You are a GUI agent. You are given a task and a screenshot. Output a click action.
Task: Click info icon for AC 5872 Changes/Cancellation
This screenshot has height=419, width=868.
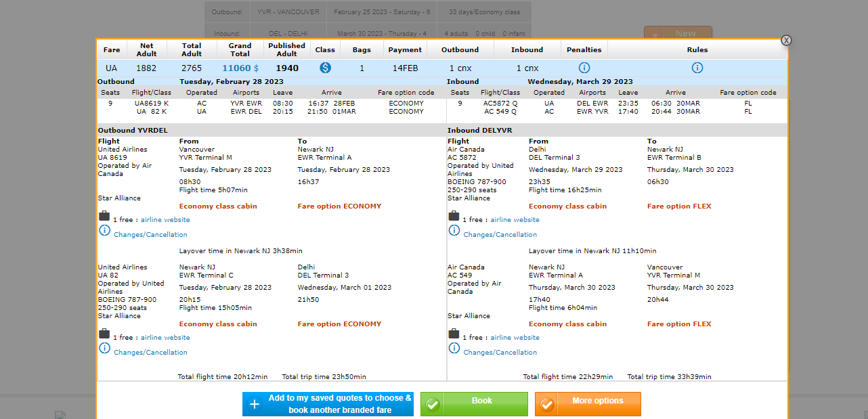click(x=454, y=230)
